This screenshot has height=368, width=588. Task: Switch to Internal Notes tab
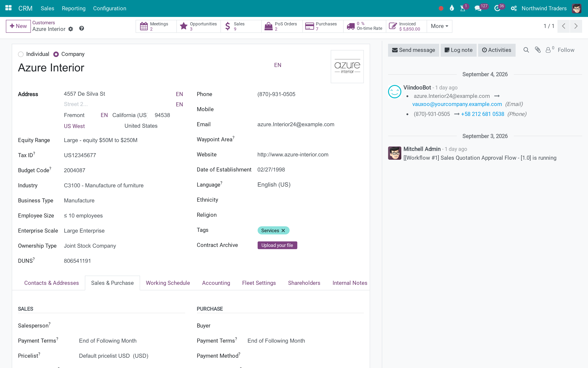350,283
